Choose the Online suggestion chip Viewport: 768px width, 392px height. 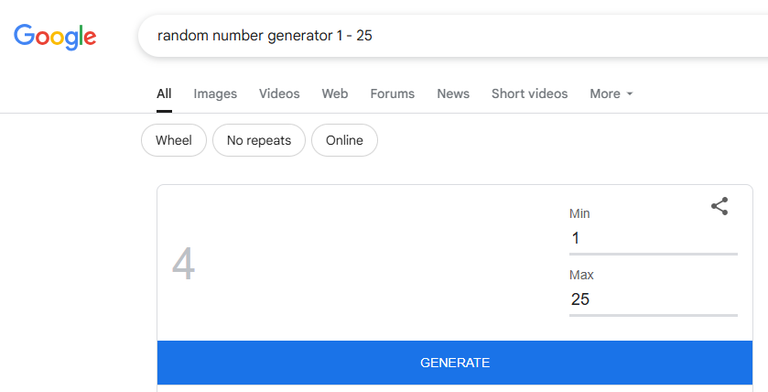[344, 140]
